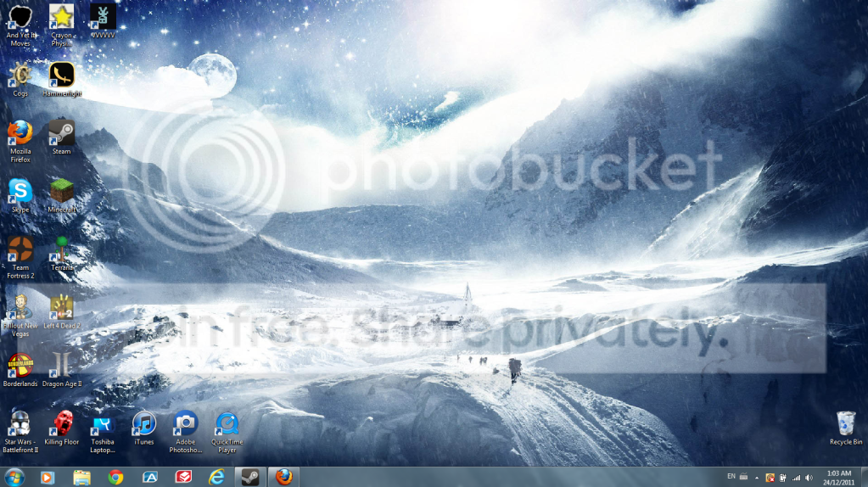This screenshot has height=487, width=868.
Task: Select the Toshiba Laptop desktop shortcut
Action: point(103,432)
